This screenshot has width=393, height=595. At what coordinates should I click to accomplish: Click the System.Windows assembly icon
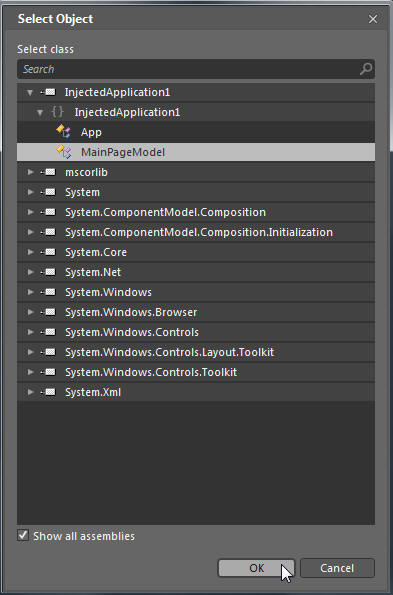coord(48,292)
